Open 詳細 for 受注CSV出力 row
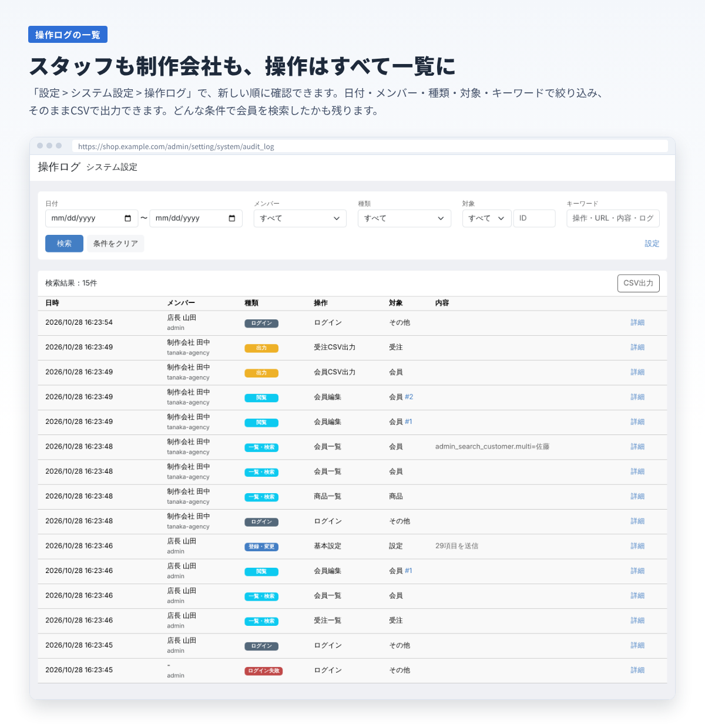The height and width of the screenshot is (728, 705). click(x=637, y=348)
